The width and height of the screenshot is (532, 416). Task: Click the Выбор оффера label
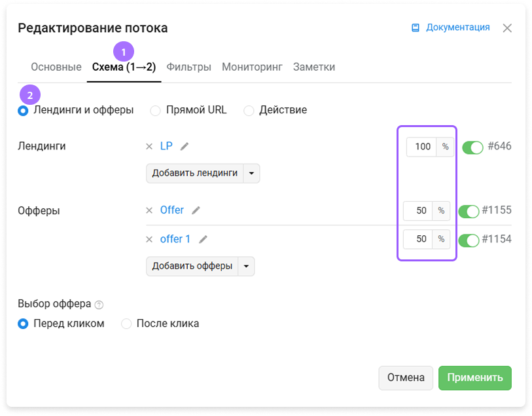[54, 303]
